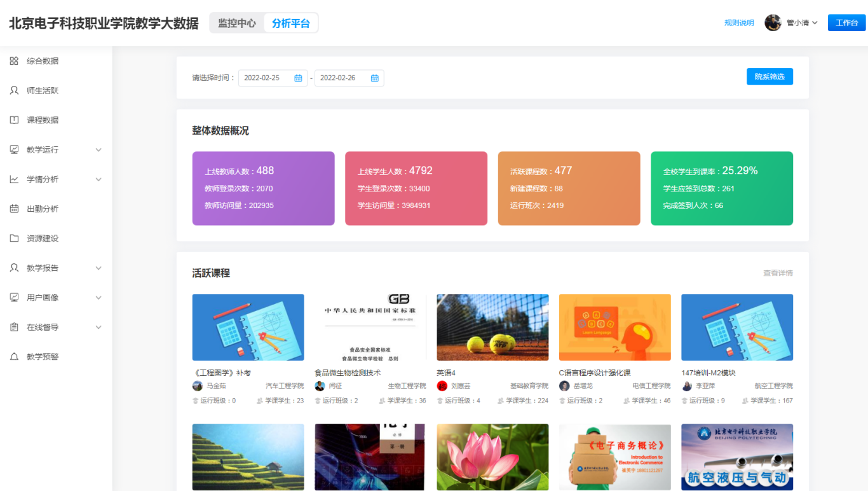
Task: Expand the 学情分析 sidebar submenu
Action: (x=98, y=179)
